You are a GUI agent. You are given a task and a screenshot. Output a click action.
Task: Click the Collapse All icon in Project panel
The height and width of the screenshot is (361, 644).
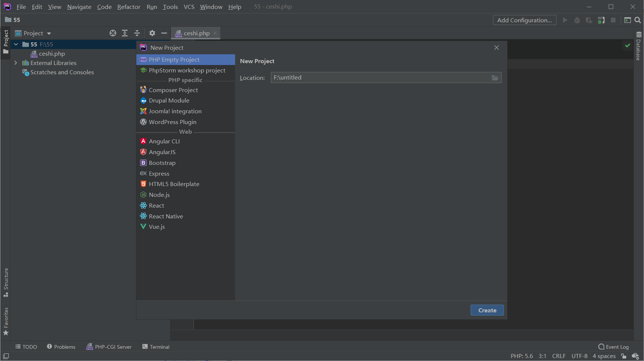point(137,33)
